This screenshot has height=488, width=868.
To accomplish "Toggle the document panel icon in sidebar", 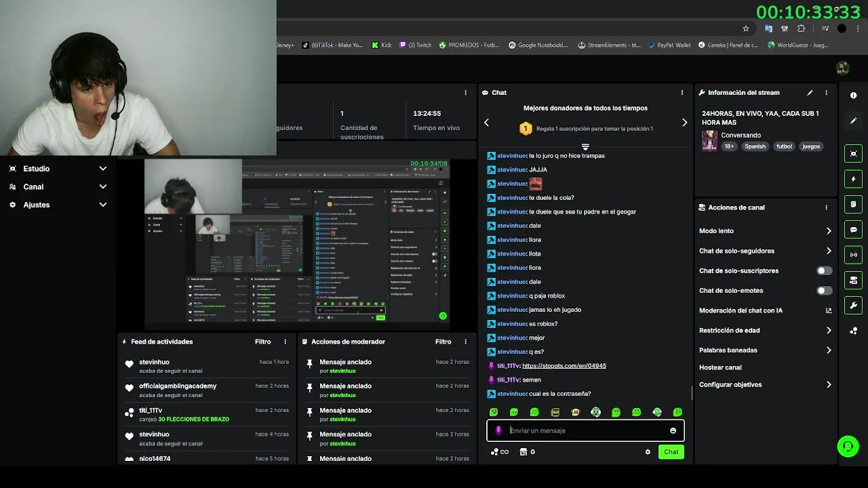I will click(853, 204).
